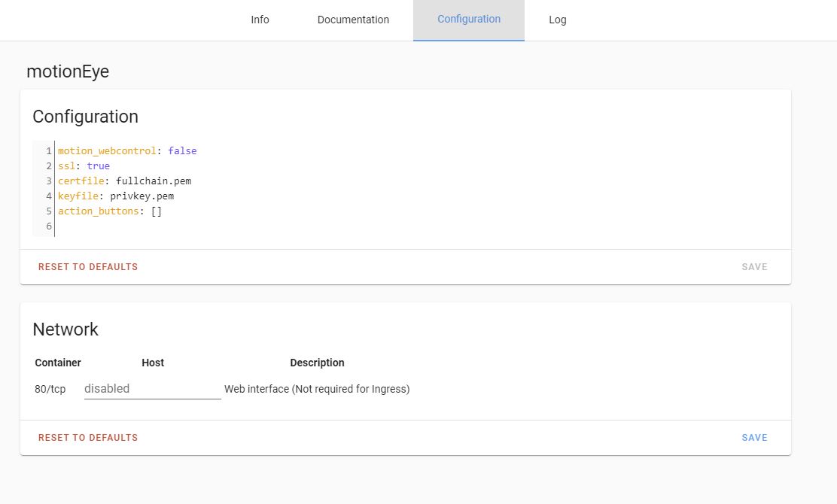This screenshot has width=837, height=504.
Task: Click the motion_webcontrol false value
Action: click(182, 150)
